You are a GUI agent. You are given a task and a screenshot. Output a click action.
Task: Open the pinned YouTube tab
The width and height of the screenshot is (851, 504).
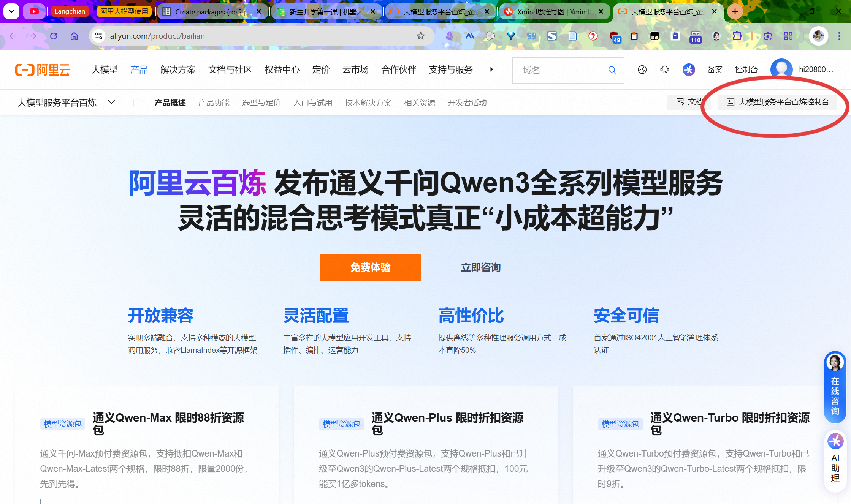coord(34,11)
